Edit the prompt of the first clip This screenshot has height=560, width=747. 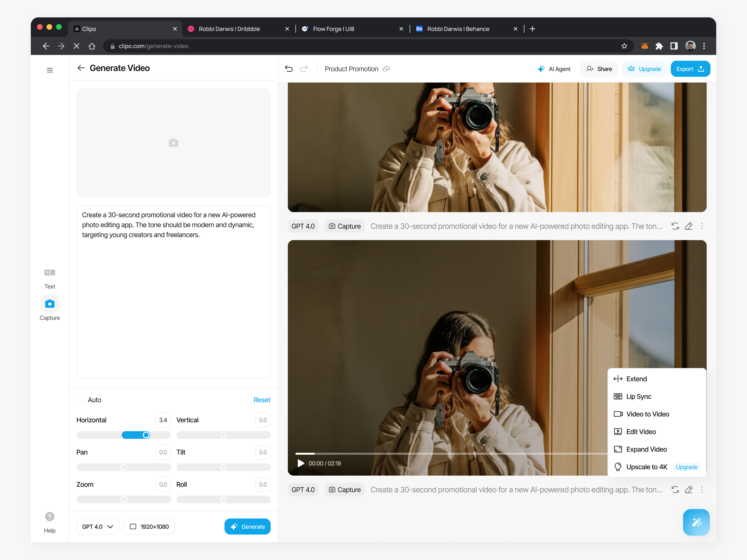[689, 226]
